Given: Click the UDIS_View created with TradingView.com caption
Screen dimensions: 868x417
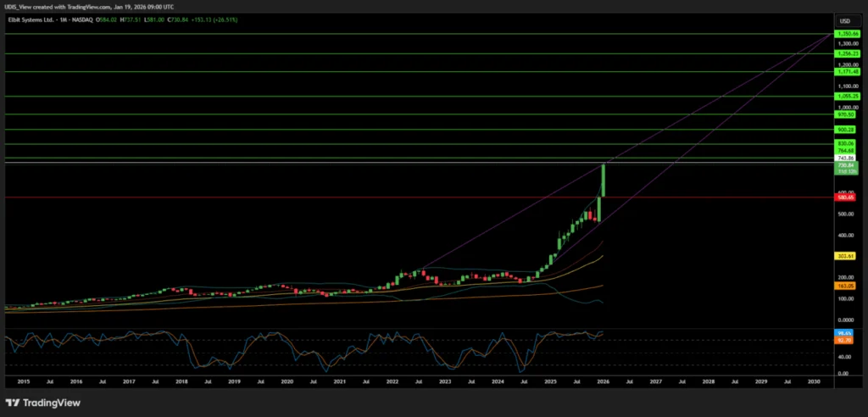Looking at the screenshot, I should coord(87,6).
